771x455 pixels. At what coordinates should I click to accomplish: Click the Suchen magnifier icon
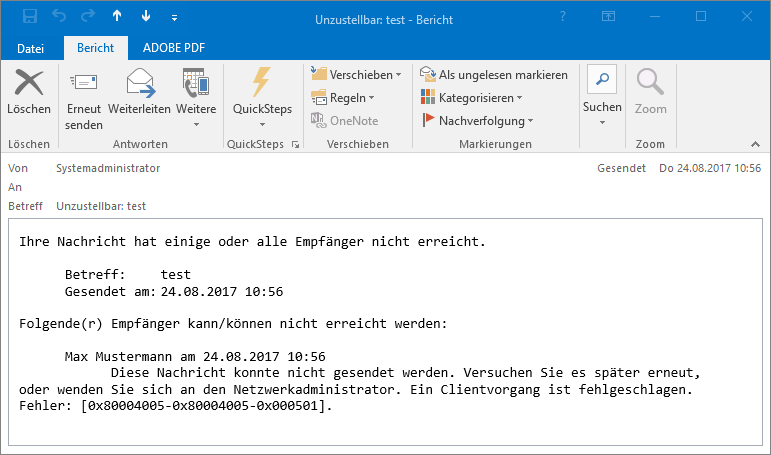click(602, 82)
